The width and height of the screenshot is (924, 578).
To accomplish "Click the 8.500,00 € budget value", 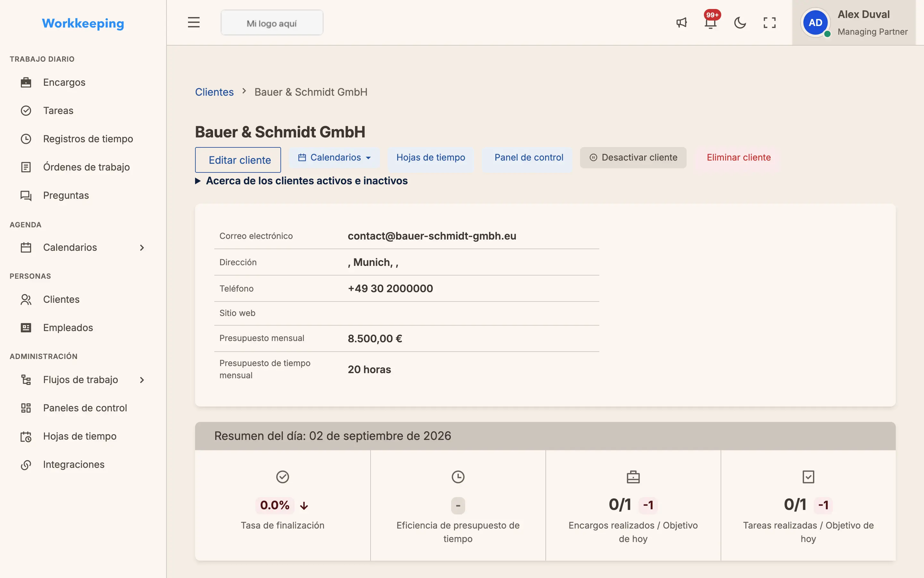I will (375, 339).
